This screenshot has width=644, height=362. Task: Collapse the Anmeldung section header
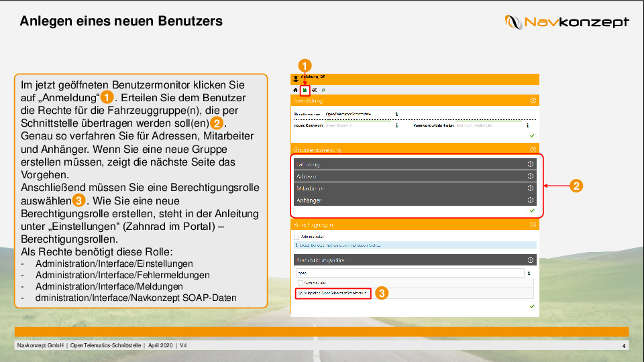coord(533,101)
